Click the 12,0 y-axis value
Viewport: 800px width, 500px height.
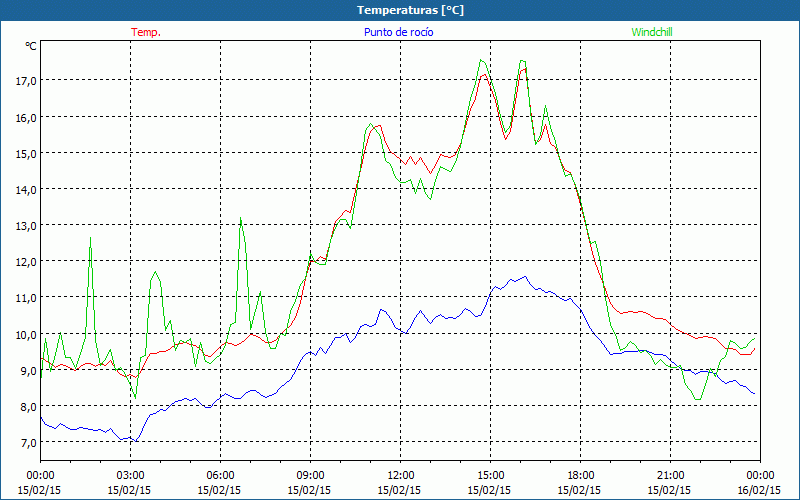coord(26,262)
